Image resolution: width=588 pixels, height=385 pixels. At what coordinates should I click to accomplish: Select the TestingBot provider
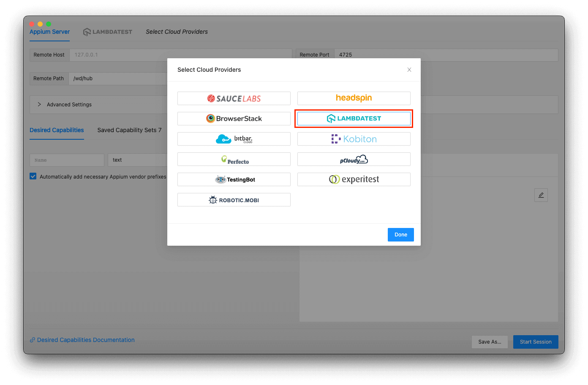coord(234,179)
